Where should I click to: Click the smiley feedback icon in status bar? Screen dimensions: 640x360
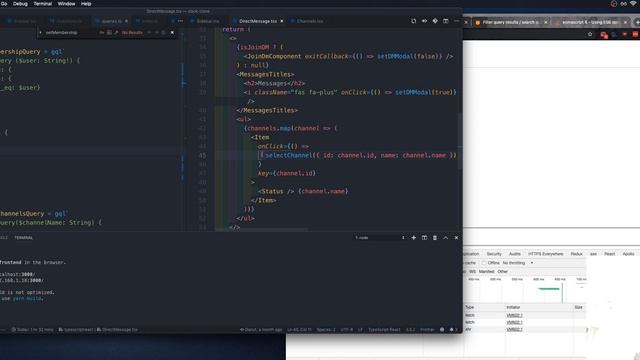(x=442, y=330)
